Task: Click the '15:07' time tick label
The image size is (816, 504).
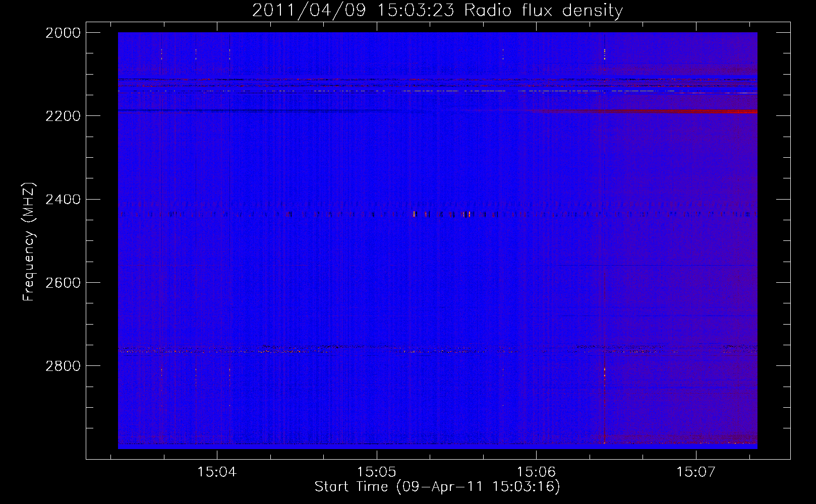Action: [696, 472]
